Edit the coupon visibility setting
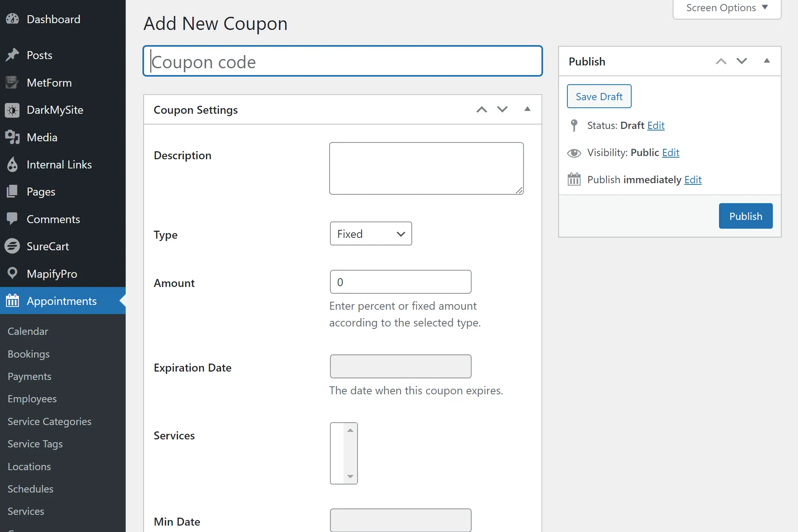The height and width of the screenshot is (532, 798). [671, 152]
